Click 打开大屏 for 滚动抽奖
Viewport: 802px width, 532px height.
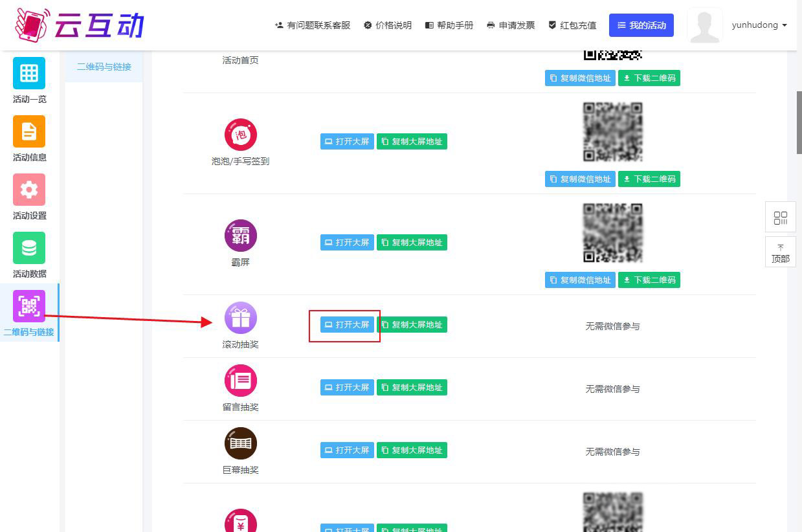point(347,325)
